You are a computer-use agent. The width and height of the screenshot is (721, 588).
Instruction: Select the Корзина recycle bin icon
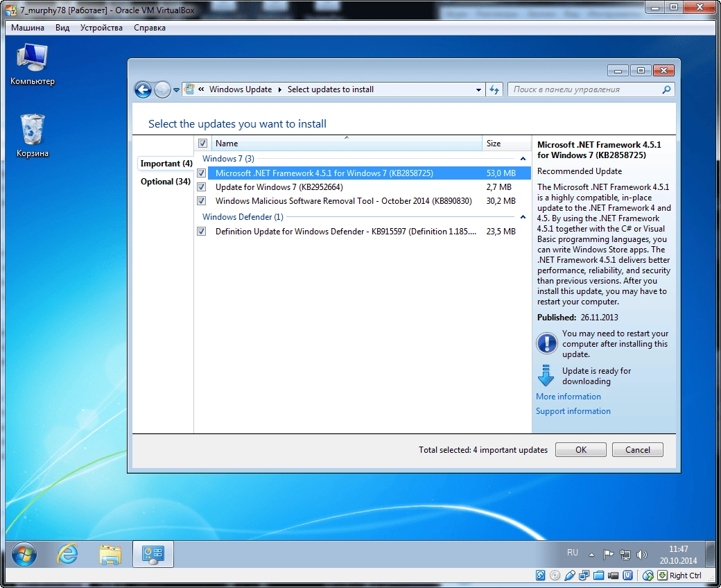(x=32, y=136)
